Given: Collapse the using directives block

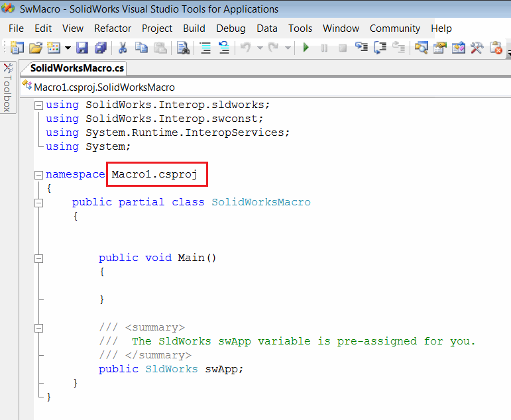Looking at the screenshot, I should tap(39, 105).
